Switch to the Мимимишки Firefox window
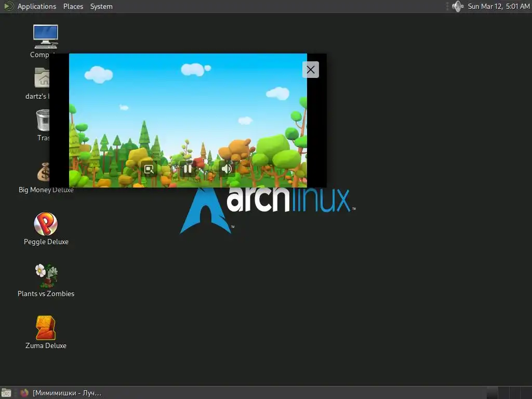 coord(61,393)
